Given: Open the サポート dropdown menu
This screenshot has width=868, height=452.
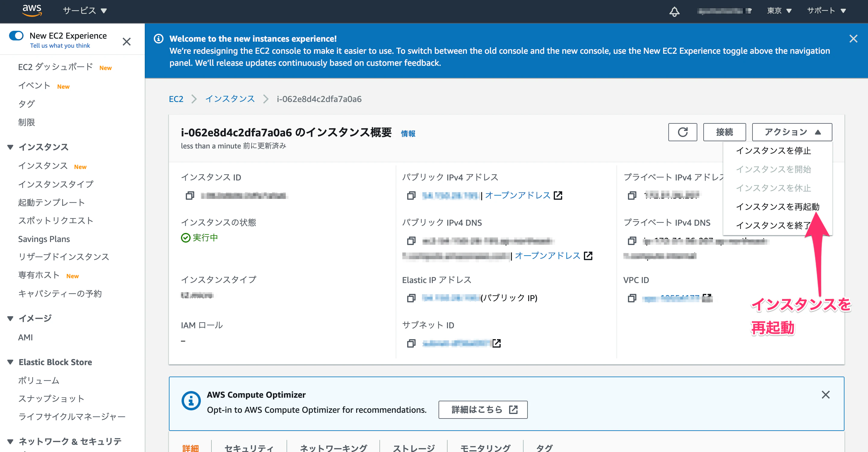Looking at the screenshot, I should (x=826, y=11).
